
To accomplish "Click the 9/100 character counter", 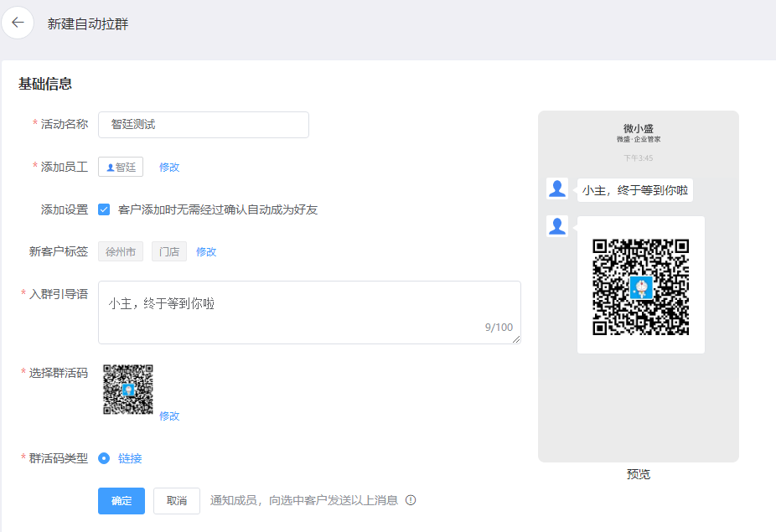I will (x=499, y=327).
